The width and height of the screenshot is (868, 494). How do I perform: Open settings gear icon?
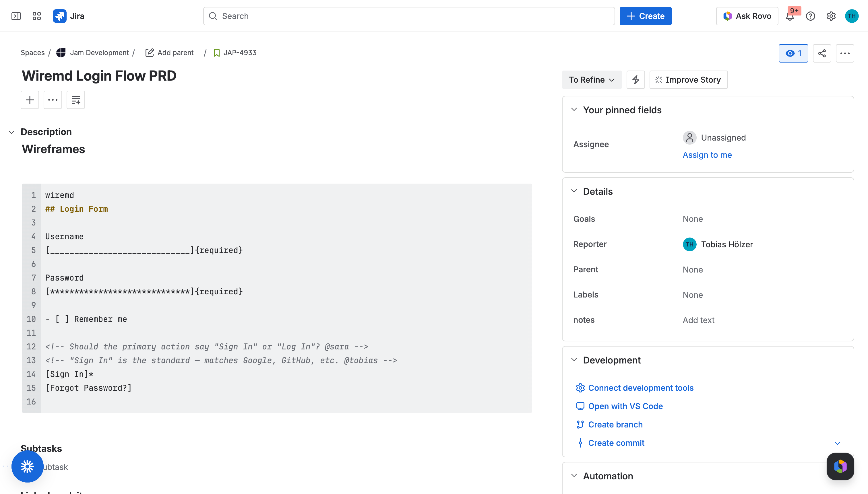831,16
